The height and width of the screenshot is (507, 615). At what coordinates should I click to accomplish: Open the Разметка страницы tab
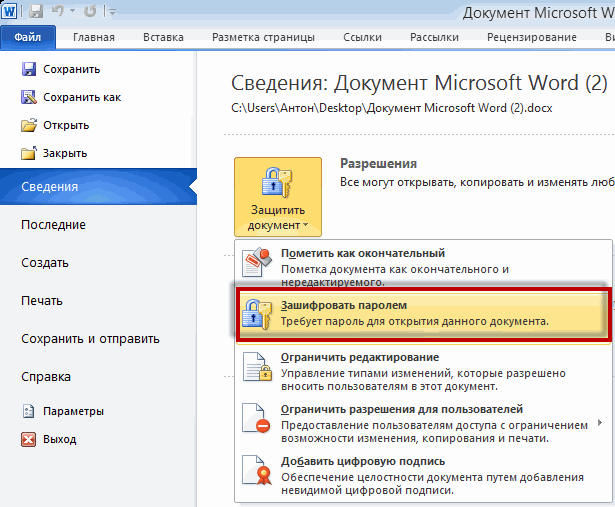pos(263,37)
